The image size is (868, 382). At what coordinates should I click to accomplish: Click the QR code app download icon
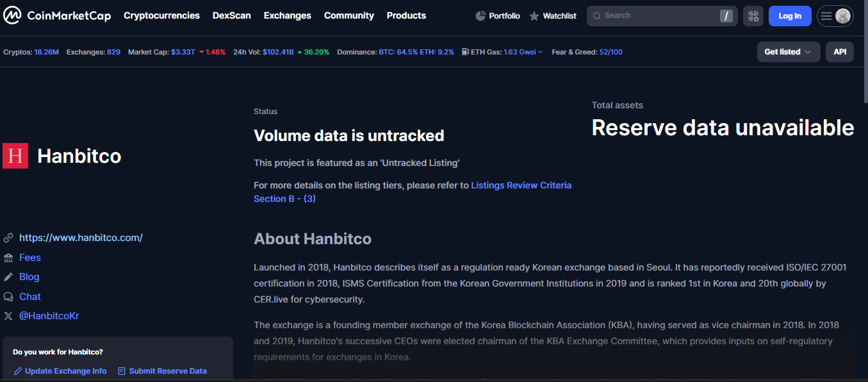[753, 16]
